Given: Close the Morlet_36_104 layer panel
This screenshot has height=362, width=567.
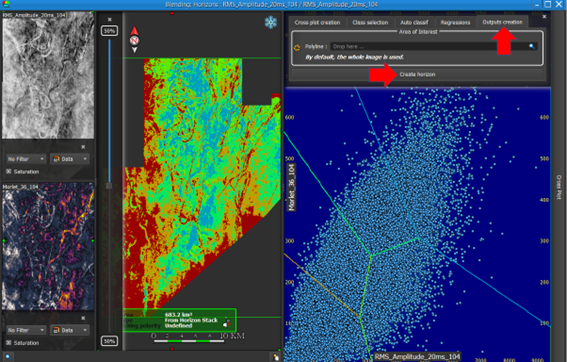Looking at the screenshot, I should pyautogui.click(x=83, y=318).
